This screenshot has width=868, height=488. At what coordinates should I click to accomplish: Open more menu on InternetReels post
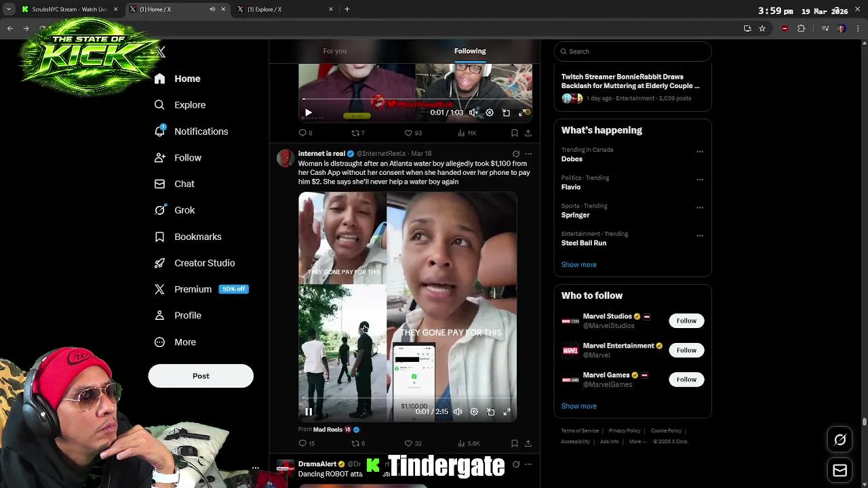click(528, 154)
